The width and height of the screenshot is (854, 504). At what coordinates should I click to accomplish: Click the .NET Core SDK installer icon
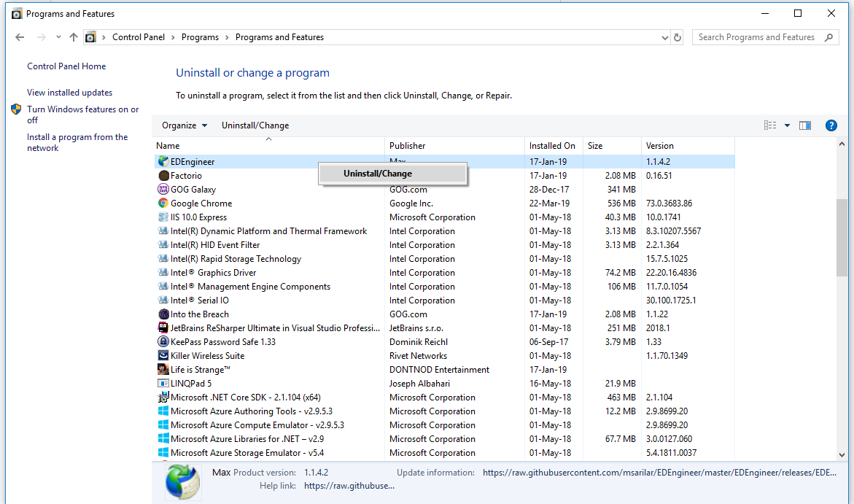pos(163,398)
